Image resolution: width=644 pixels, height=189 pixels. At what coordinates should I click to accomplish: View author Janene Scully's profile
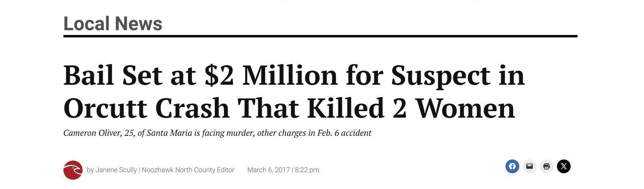click(x=116, y=170)
